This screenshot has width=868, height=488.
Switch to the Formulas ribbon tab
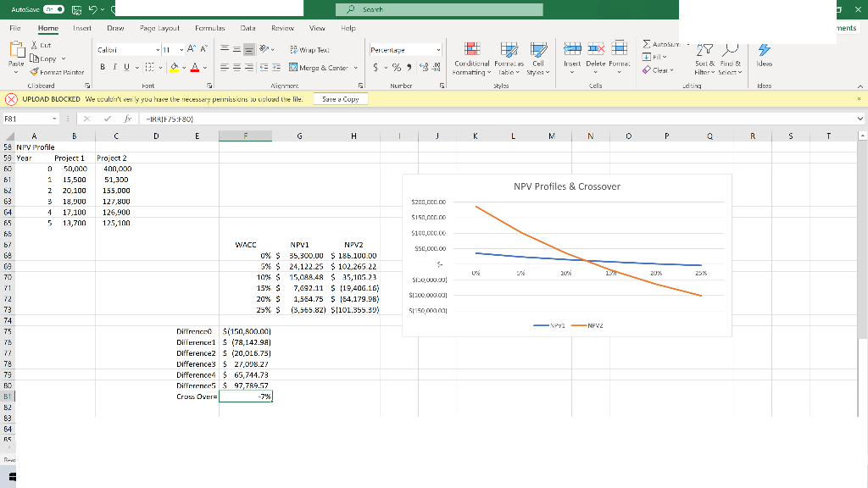(x=209, y=28)
